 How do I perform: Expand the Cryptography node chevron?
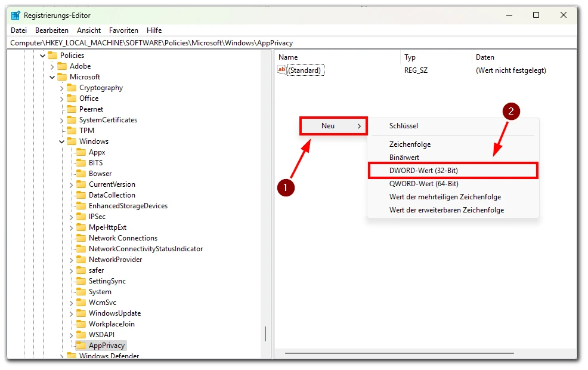coord(62,88)
